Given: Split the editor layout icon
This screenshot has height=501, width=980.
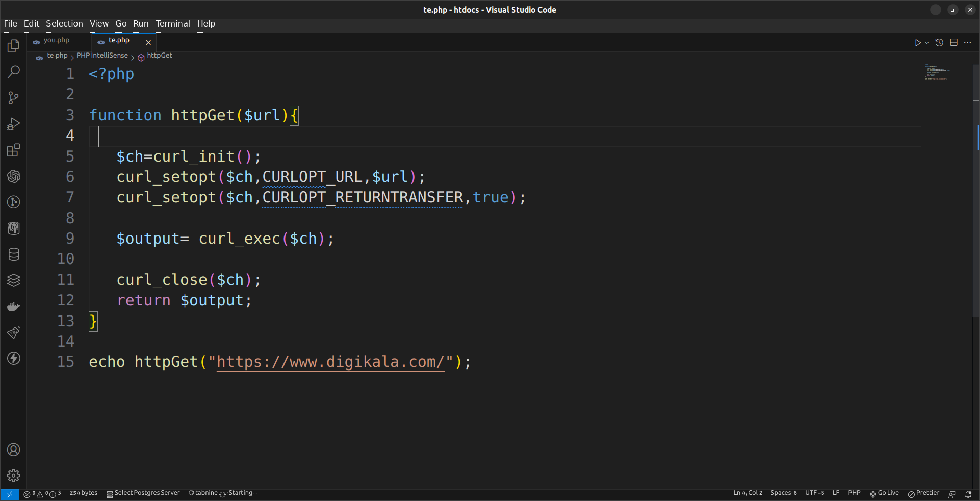Looking at the screenshot, I should point(954,43).
